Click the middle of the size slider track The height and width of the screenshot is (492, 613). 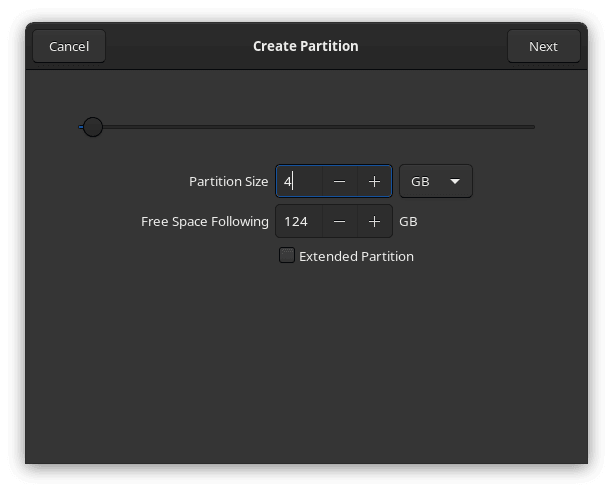coord(307,127)
